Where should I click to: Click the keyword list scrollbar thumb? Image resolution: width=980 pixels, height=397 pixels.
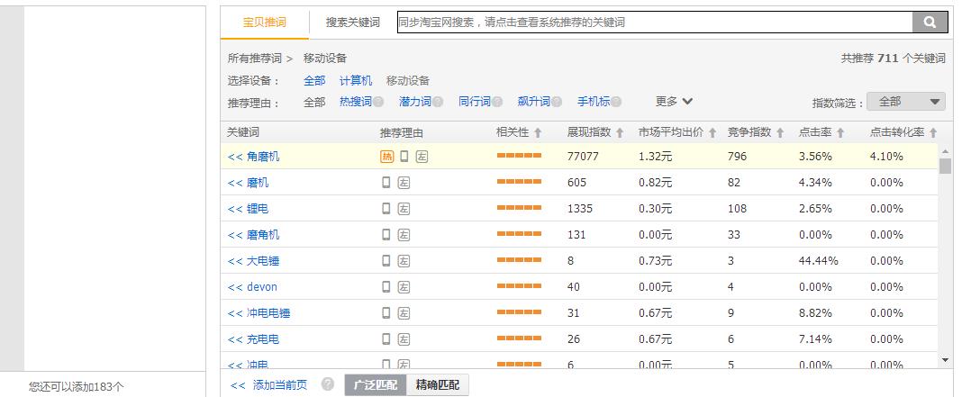pyautogui.click(x=945, y=166)
